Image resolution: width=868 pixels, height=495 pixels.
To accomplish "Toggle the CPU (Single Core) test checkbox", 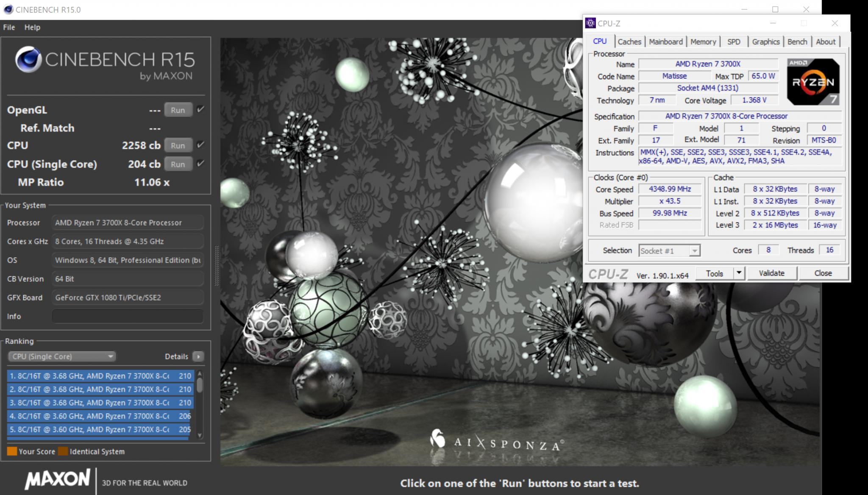I will [x=201, y=164].
